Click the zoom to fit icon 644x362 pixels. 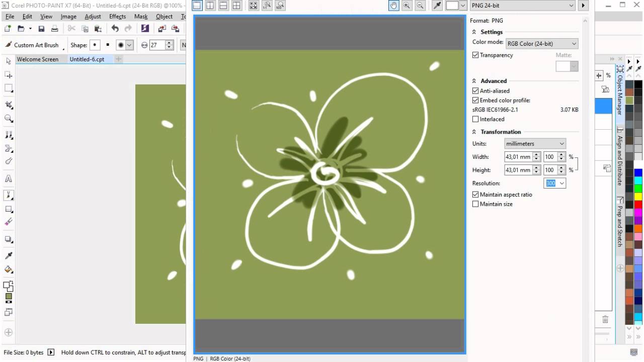254,6
